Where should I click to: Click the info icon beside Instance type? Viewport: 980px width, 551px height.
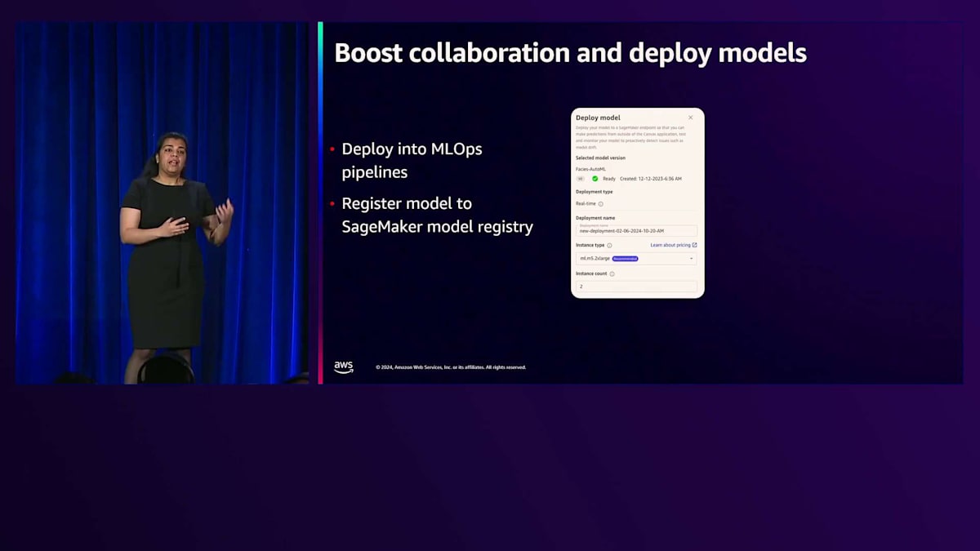(x=609, y=245)
